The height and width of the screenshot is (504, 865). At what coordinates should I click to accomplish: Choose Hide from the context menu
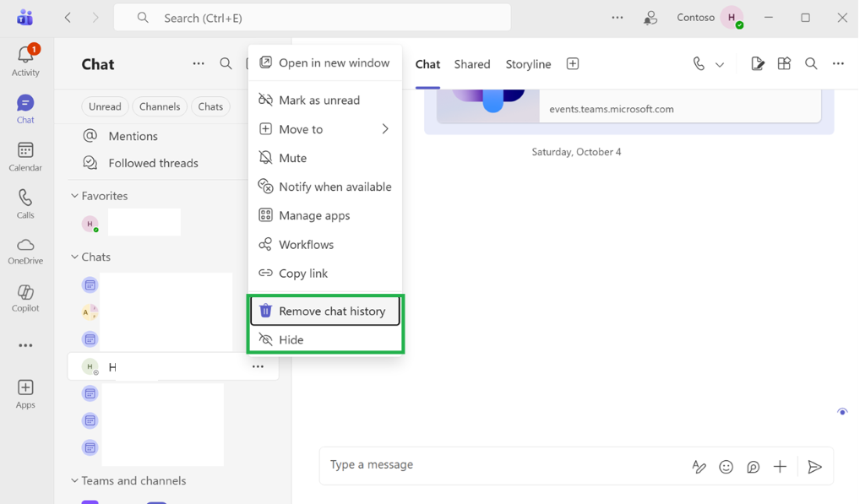pyautogui.click(x=325, y=339)
